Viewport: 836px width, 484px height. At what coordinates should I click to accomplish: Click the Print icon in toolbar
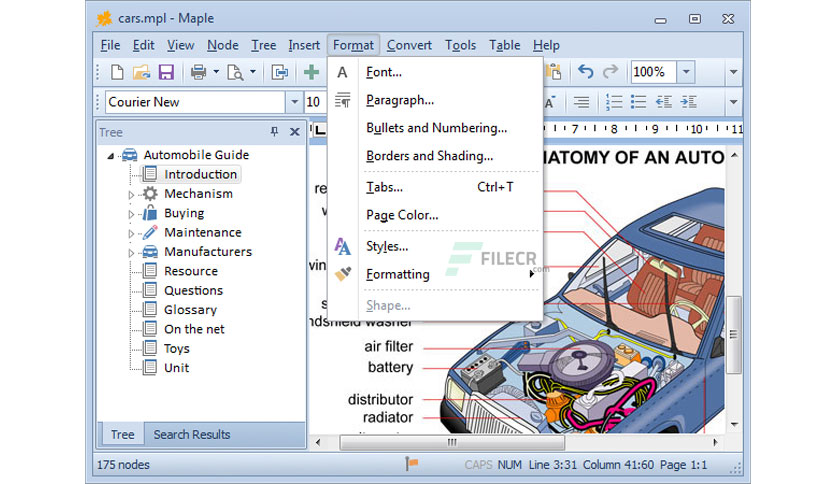pos(198,72)
